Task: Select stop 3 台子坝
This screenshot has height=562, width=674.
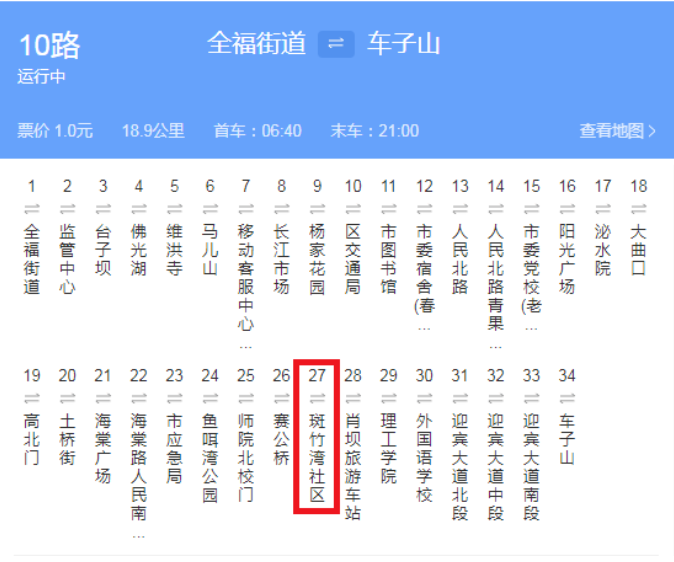Action: pyautogui.click(x=103, y=250)
